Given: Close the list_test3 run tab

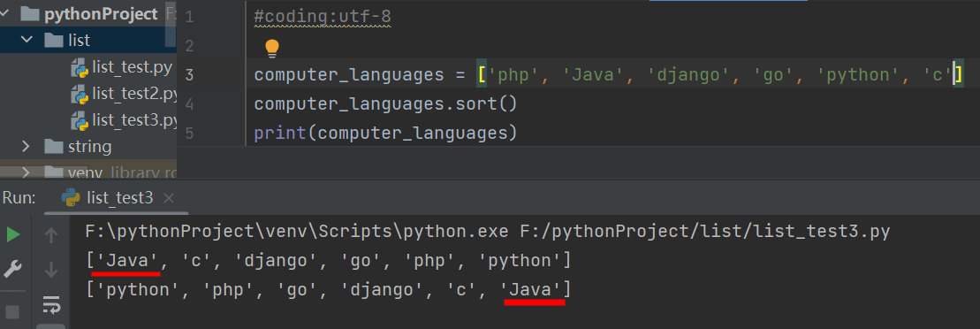Looking at the screenshot, I should [x=168, y=199].
